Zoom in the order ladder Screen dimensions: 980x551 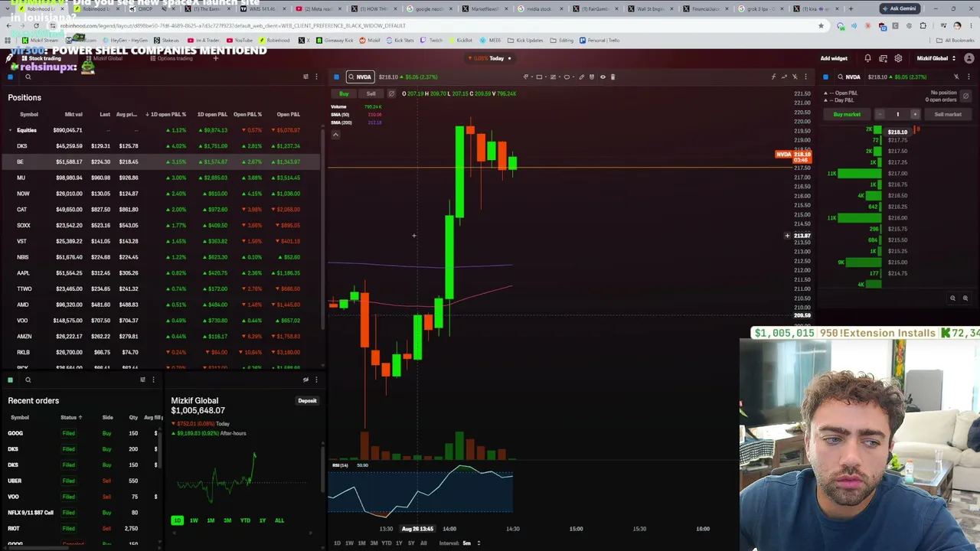click(x=965, y=298)
